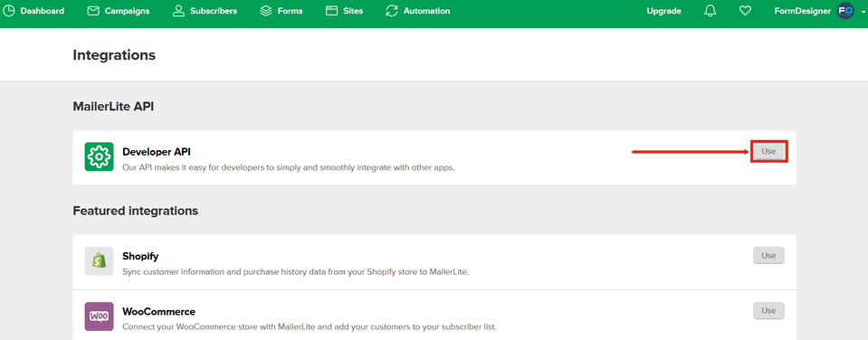Open the FormDesigner account name
The width and height of the screenshot is (868, 340).
point(802,11)
